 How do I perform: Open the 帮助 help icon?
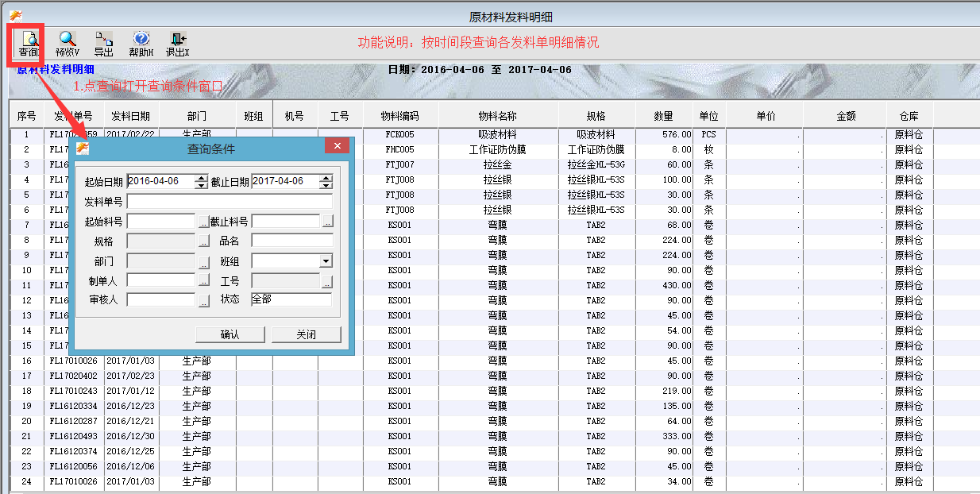tap(141, 44)
